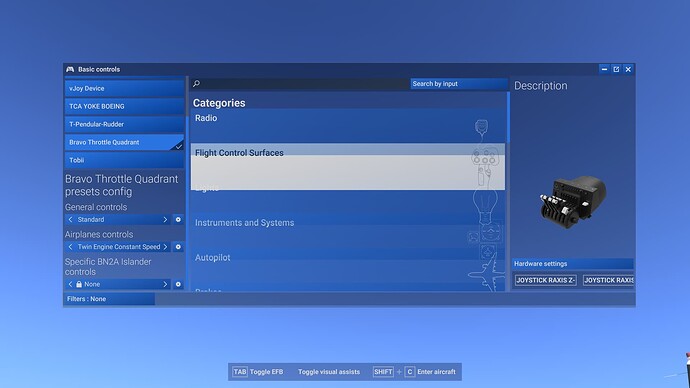The image size is (690, 388).
Task: Click the Hardware settings header
Action: pyautogui.click(x=573, y=264)
